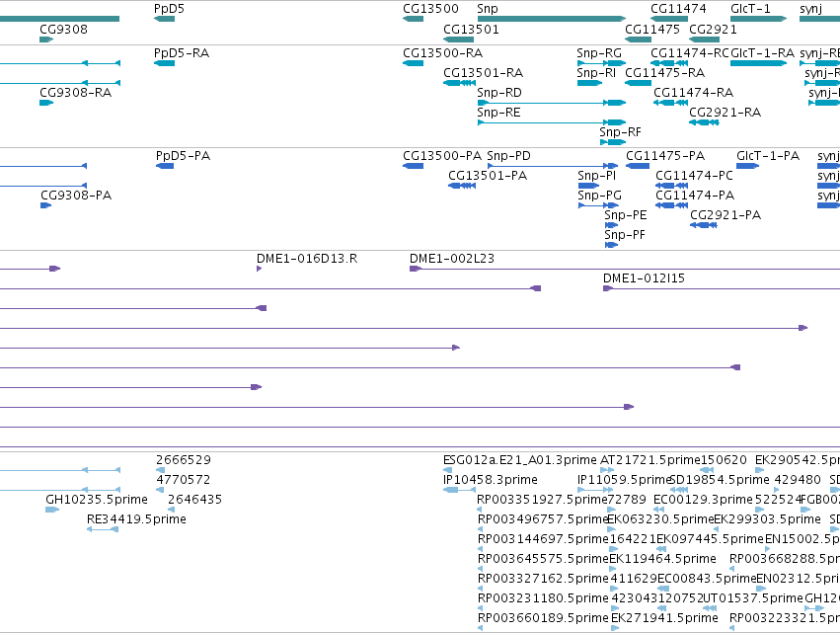Click the Snp-RF transcript label
This screenshot has width=840, height=633.
(x=620, y=132)
